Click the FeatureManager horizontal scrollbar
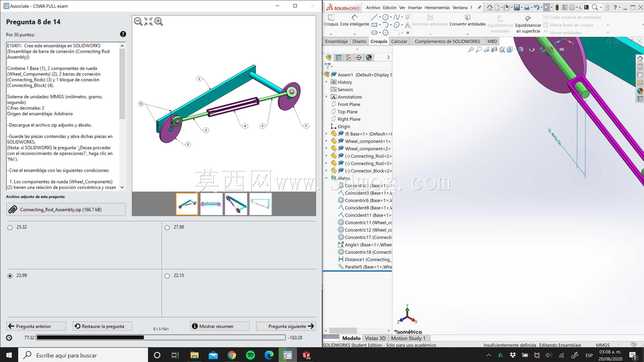Screen dimensions: 644x362 tap(357, 330)
